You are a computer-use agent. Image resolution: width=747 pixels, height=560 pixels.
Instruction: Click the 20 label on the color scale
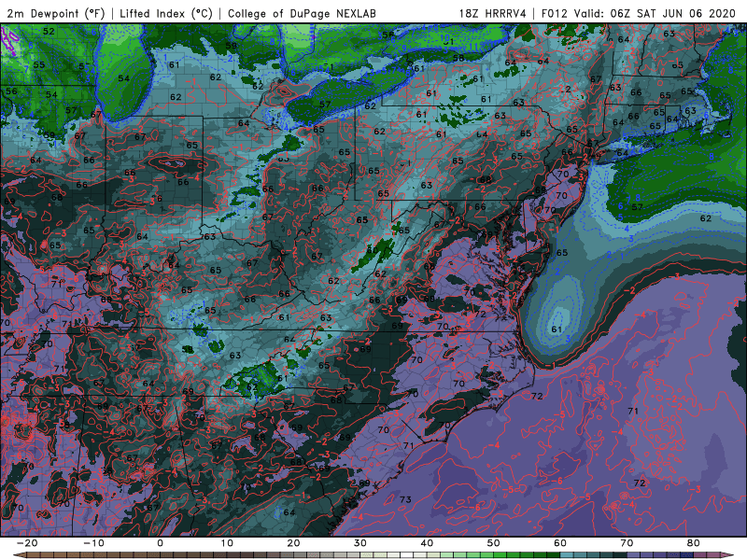[x=293, y=543]
